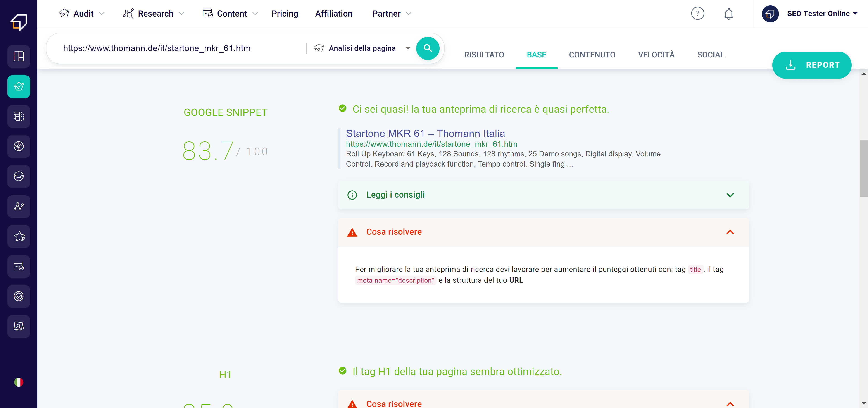This screenshot has height=408, width=868.
Task: Open the star-with-gear sidebar icon
Action: tap(19, 236)
